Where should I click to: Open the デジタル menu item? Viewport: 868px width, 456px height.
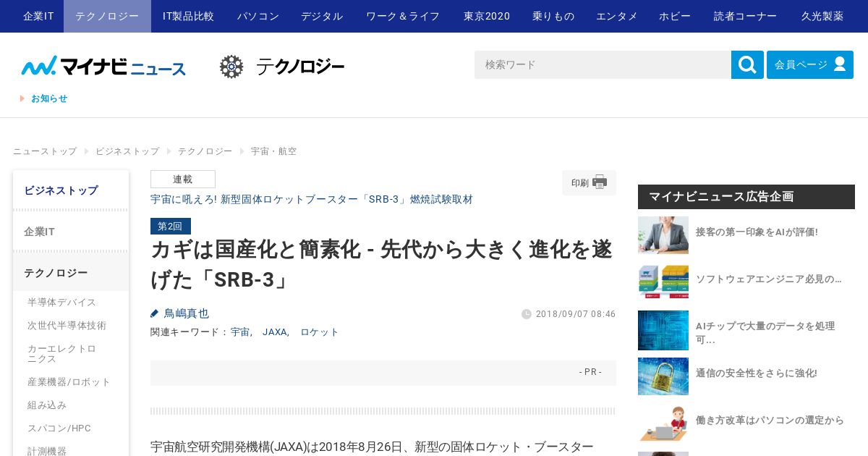(322, 16)
